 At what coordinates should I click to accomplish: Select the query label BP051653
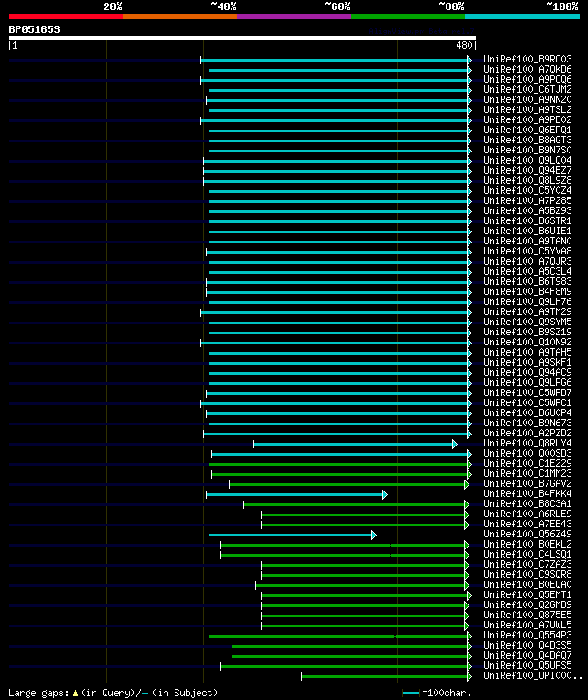click(34, 29)
